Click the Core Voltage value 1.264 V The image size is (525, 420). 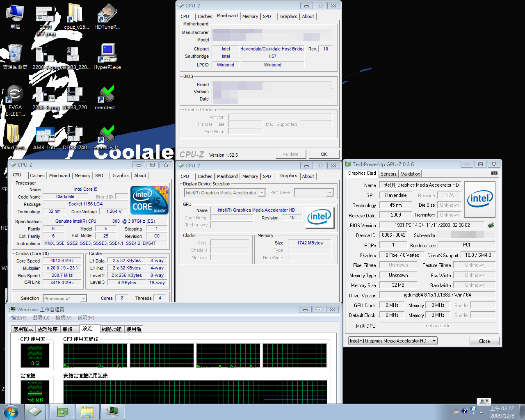[114, 211]
